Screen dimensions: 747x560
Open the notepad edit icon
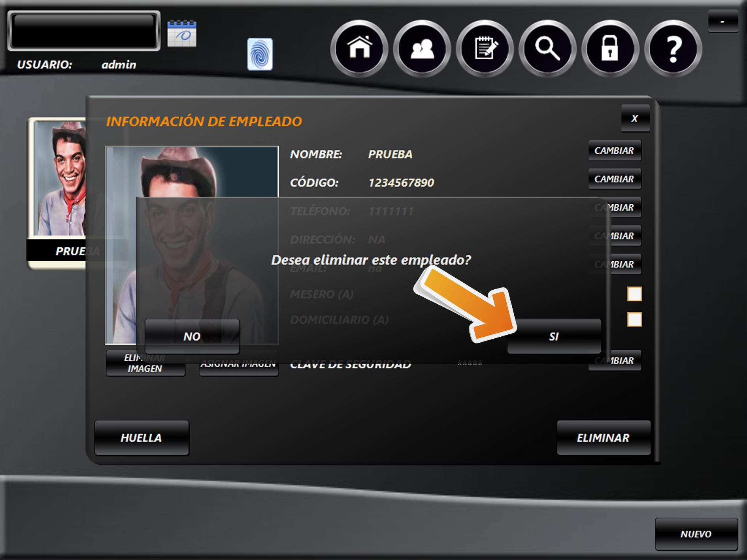click(x=485, y=48)
